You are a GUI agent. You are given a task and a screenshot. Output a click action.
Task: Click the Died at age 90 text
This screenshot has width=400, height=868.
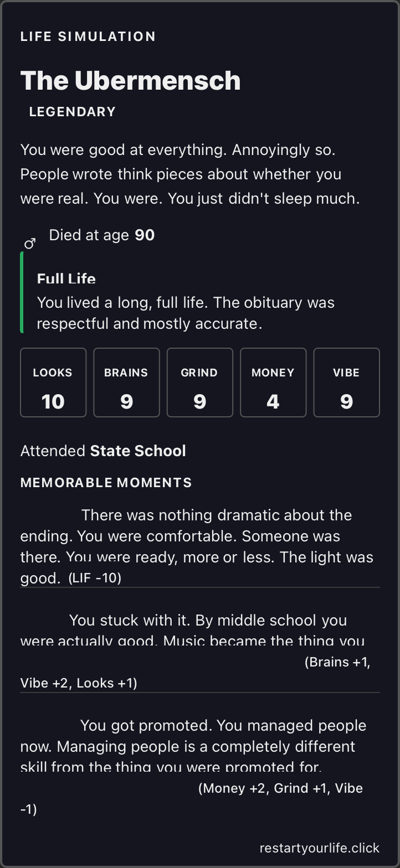pos(101,235)
